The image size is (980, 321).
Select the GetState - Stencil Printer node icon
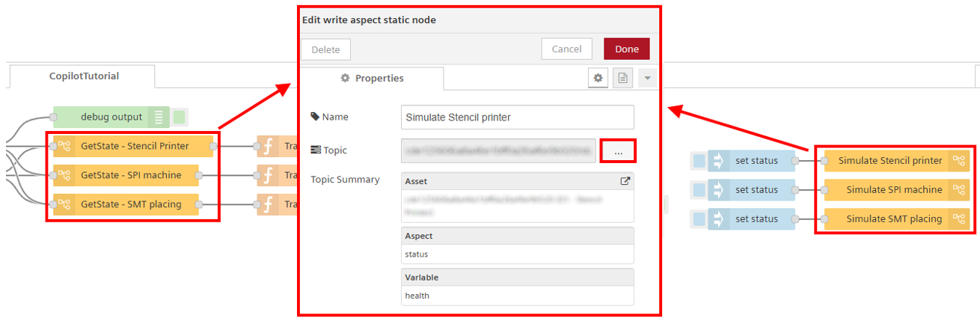(64, 146)
